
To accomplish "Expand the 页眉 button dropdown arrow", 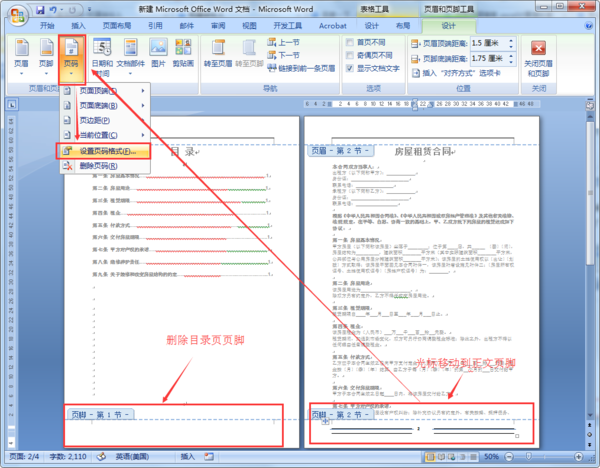I will tap(21, 73).
